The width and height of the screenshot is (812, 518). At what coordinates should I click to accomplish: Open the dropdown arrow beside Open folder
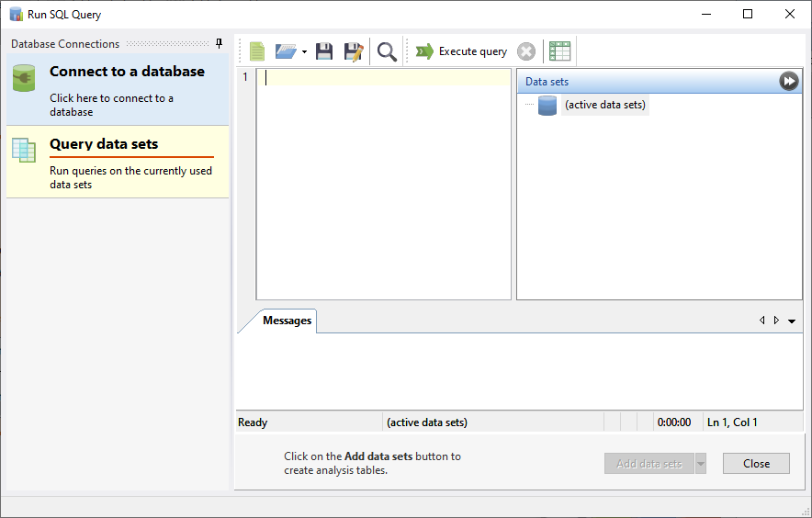click(x=304, y=52)
